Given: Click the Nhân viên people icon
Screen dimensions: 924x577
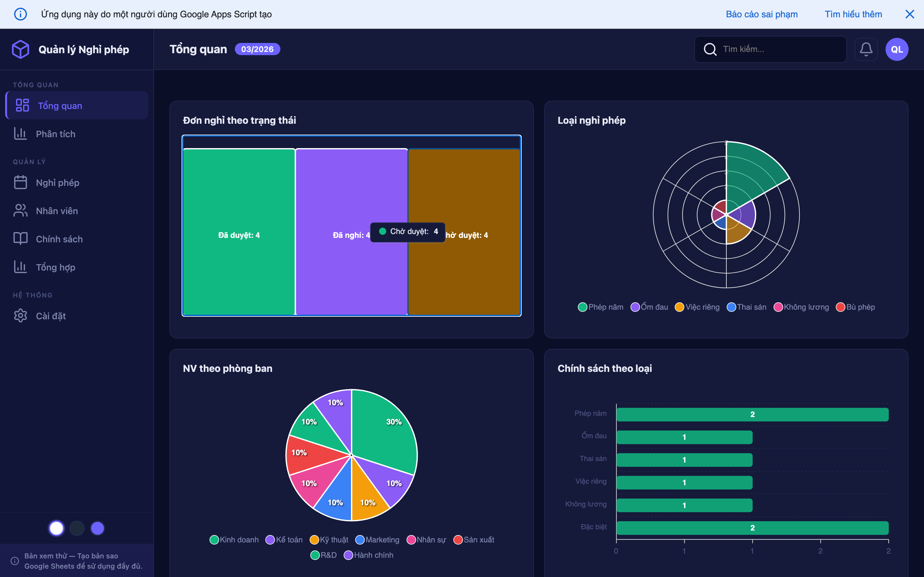Looking at the screenshot, I should [20, 210].
